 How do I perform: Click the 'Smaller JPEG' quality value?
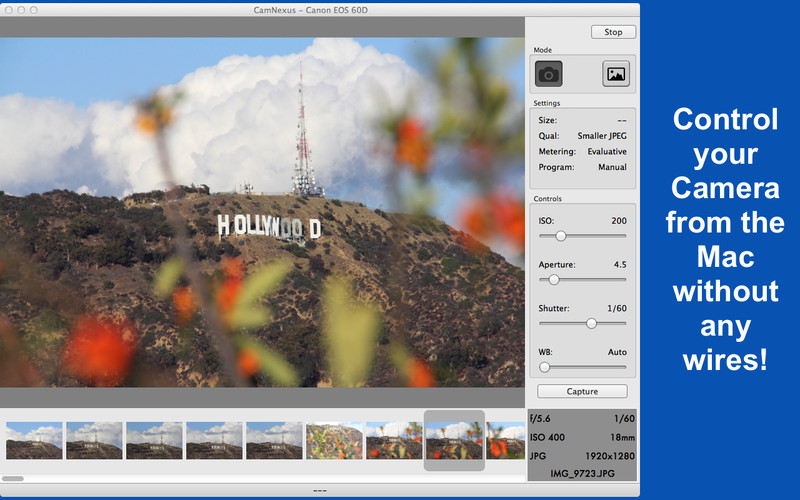click(602, 136)
